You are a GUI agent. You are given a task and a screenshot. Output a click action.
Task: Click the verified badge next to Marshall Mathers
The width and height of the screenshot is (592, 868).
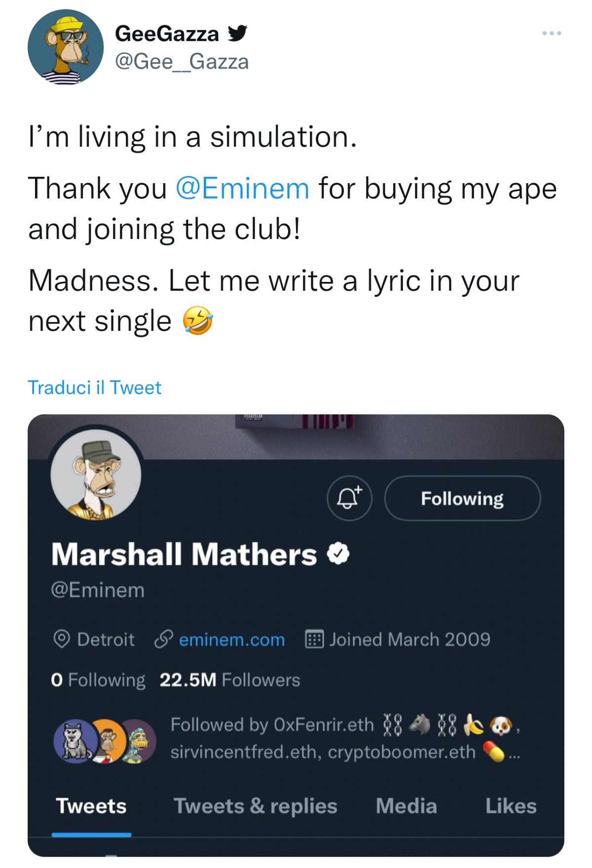[x=338, y=554]
